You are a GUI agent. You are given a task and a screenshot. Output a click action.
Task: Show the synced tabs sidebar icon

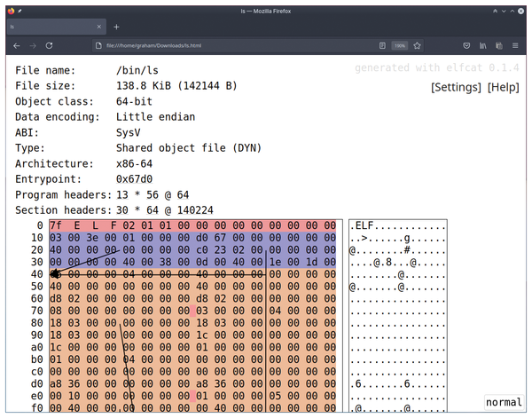click(x=499, y=45)
